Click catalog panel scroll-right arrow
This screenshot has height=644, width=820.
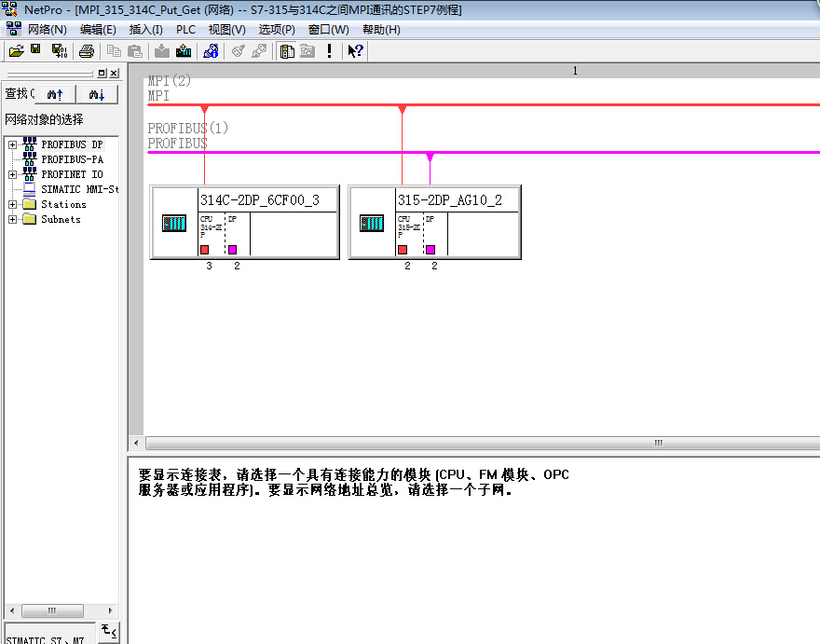110,610
